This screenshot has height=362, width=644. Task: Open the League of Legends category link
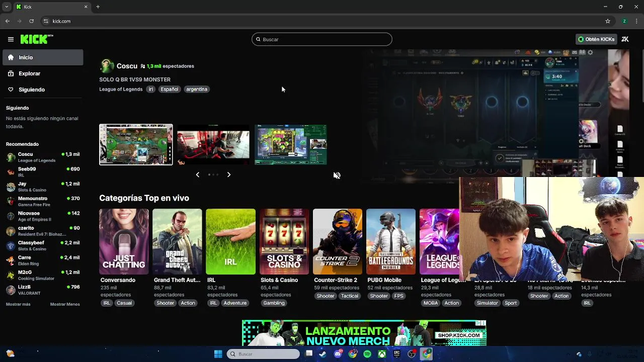tap(121, 89)
